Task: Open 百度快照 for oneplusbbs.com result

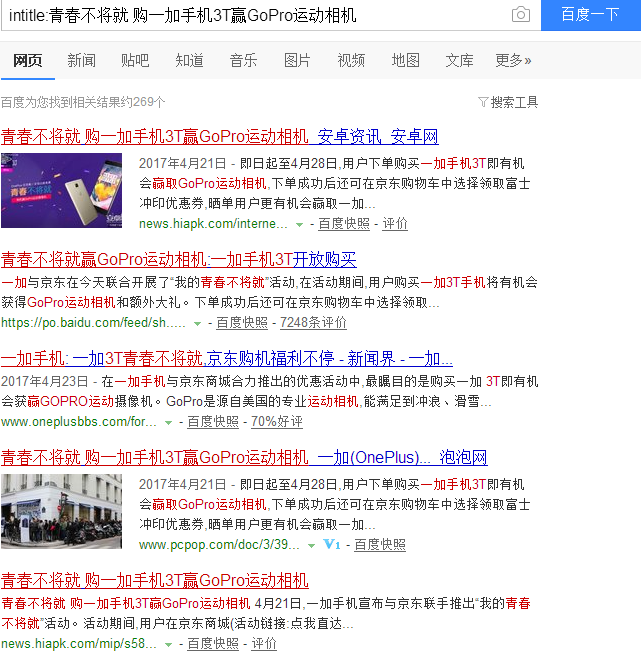Action: tap(213, 422)
